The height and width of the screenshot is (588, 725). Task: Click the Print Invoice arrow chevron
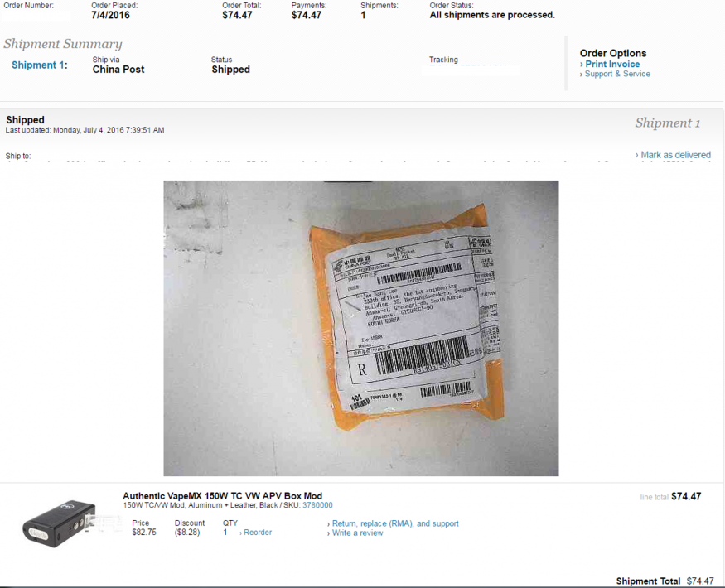click(x=582, y=65)
